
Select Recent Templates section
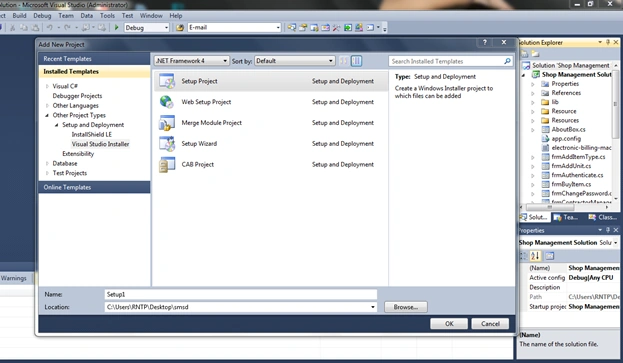[x=94, y=59]
